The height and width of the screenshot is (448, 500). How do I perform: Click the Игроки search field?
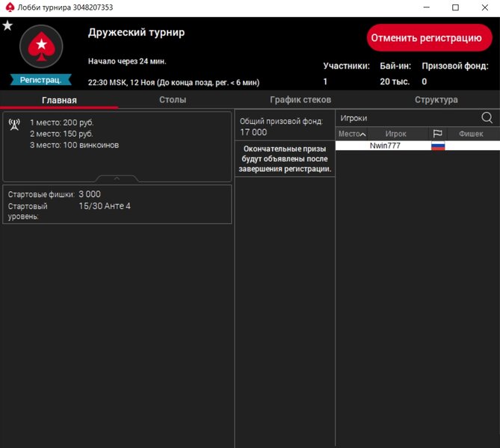[404, 118]
